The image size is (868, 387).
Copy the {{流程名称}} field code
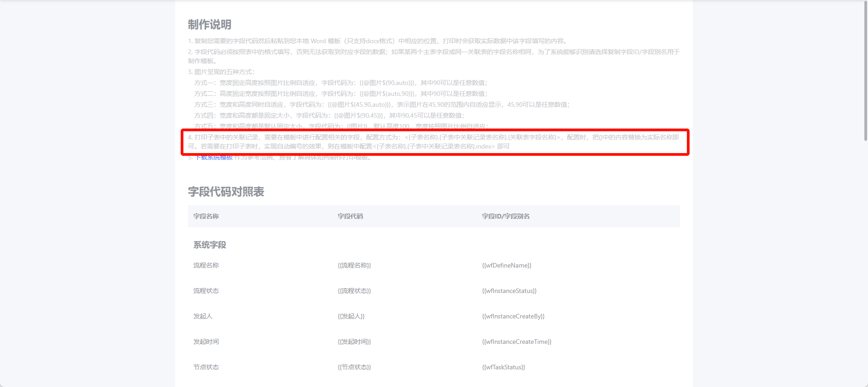[354, 265]
